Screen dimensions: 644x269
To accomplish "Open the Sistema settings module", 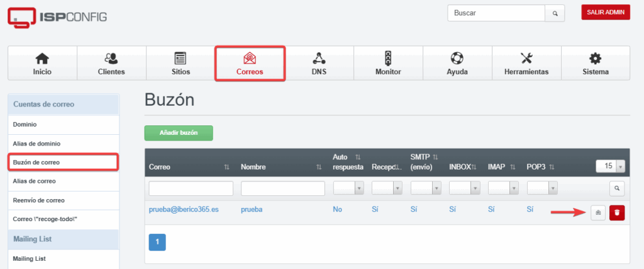I will [596, 63].
